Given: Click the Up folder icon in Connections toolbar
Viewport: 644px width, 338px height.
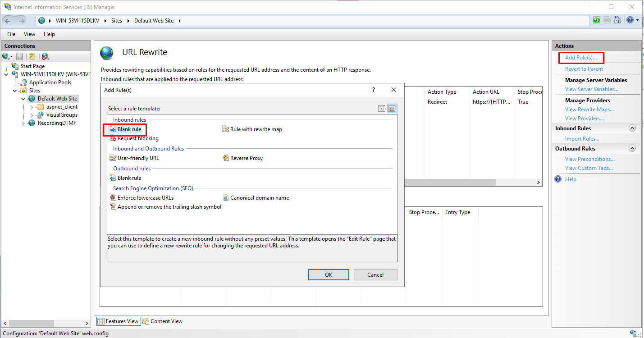Looking at the screenshot, I should [32, 56].
